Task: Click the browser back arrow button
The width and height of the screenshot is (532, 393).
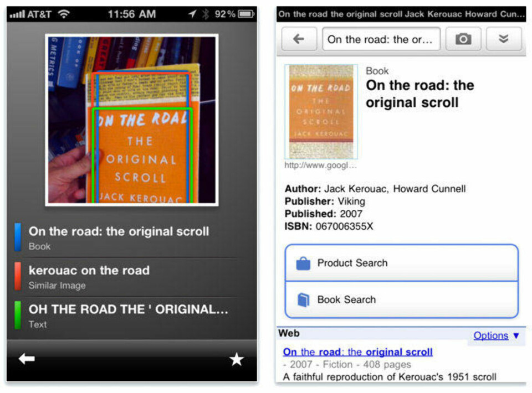Action: (x=299, y=39)
